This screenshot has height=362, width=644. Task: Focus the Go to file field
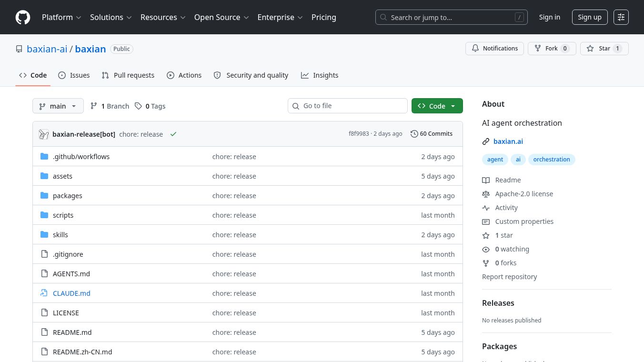[x=348, y=106]
